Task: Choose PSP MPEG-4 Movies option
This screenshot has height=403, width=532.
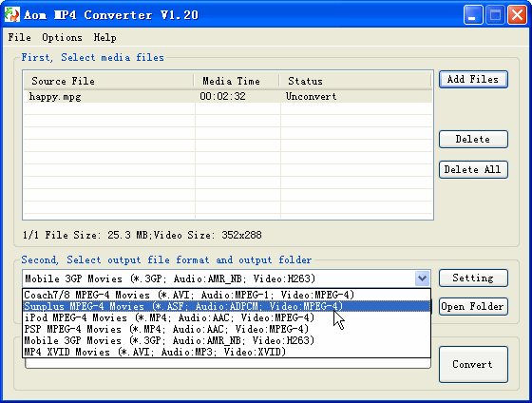Action: (227, 329)
